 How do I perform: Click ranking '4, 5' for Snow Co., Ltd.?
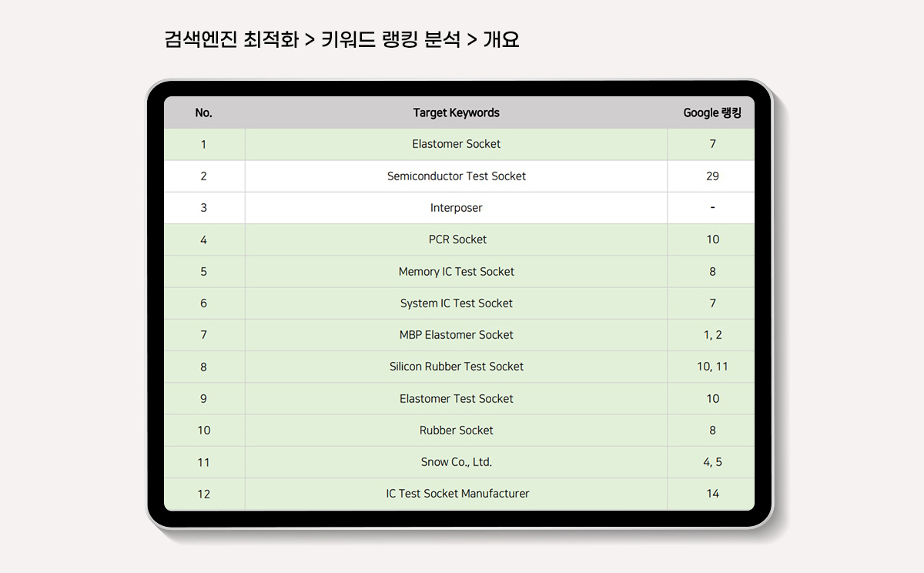pyautogui.click(x=712, y=462)
